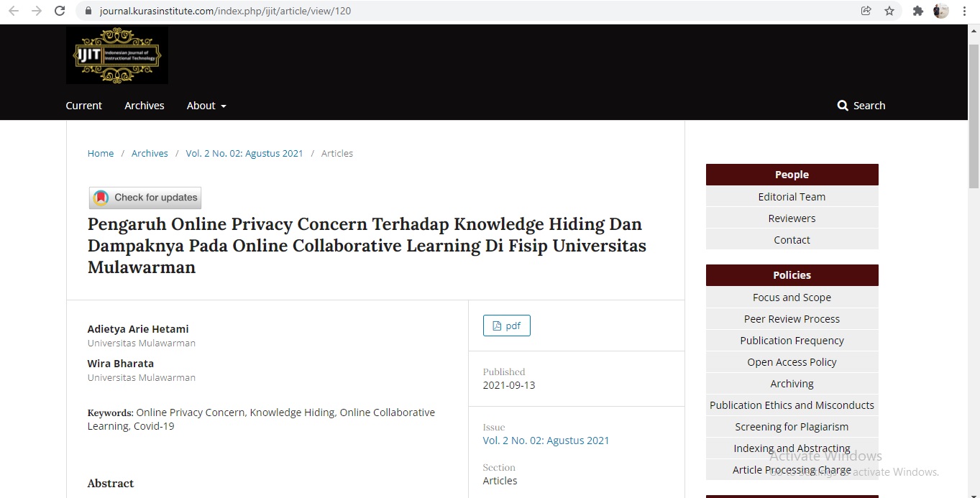This screenshot has height=498, width=980.
Task: Click the IJIT journal logo
Action: pos(117,55)
